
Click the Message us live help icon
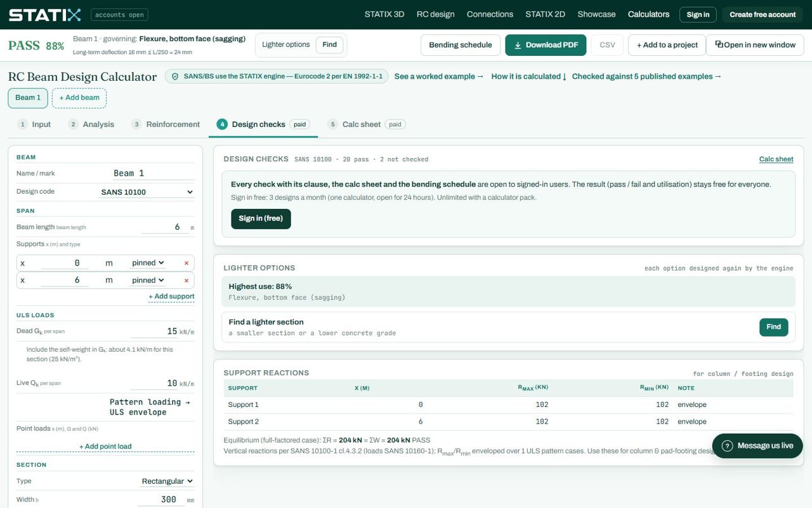pyautogui.click(x=728, y=446)
